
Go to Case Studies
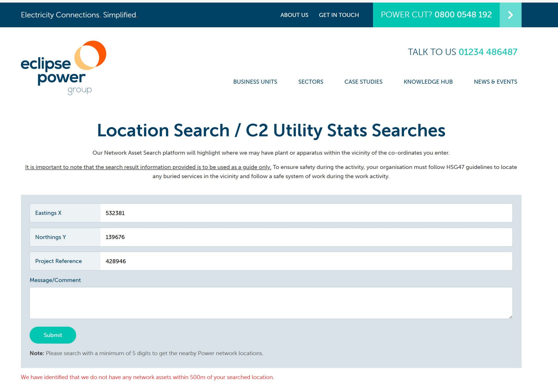363,82
